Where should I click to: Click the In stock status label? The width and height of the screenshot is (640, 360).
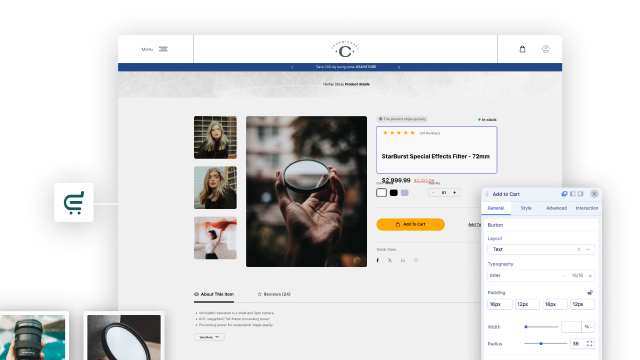click(x=487, y=120)
